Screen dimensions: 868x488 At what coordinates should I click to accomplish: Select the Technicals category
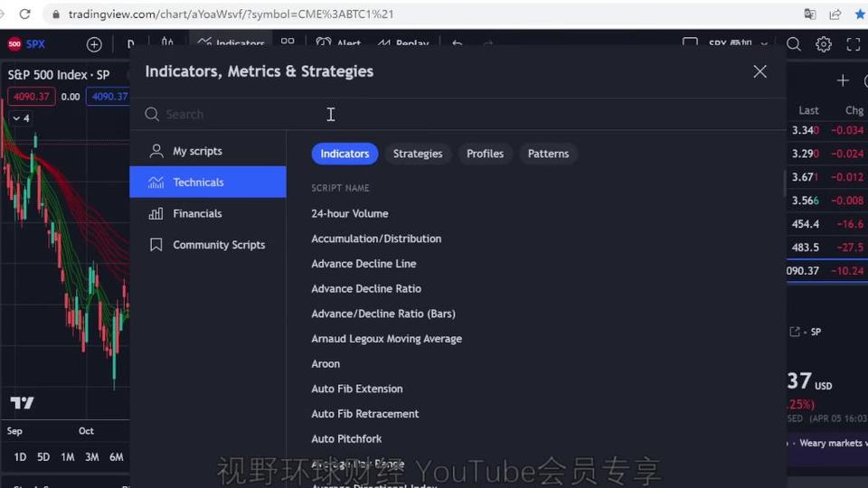(x=208, y=182)
